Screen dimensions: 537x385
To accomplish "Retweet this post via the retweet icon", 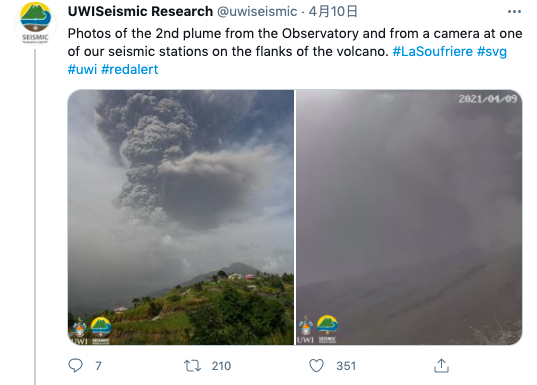I will click(x=192, y=366).
